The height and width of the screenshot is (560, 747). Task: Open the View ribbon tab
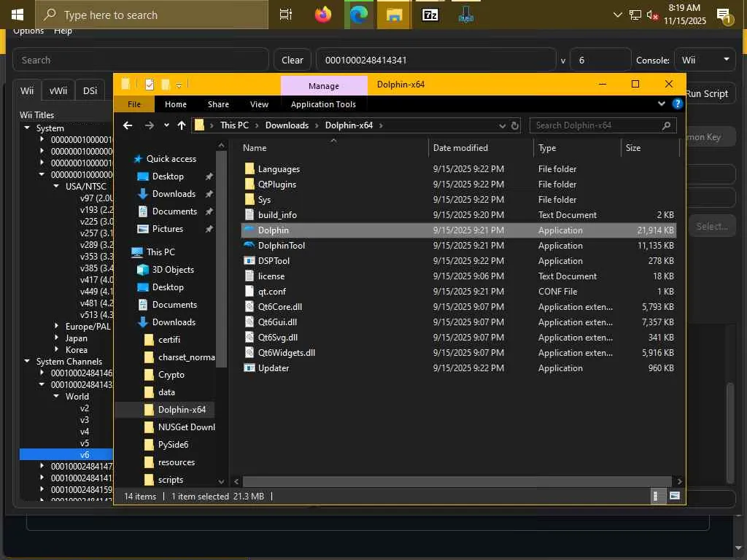[x=259, y=104]
